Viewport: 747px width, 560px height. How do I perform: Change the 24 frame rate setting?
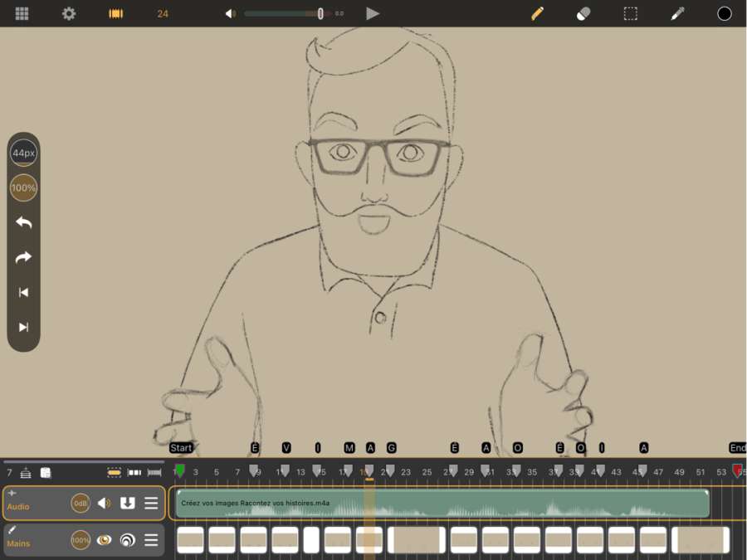click(x=163, y=13)
